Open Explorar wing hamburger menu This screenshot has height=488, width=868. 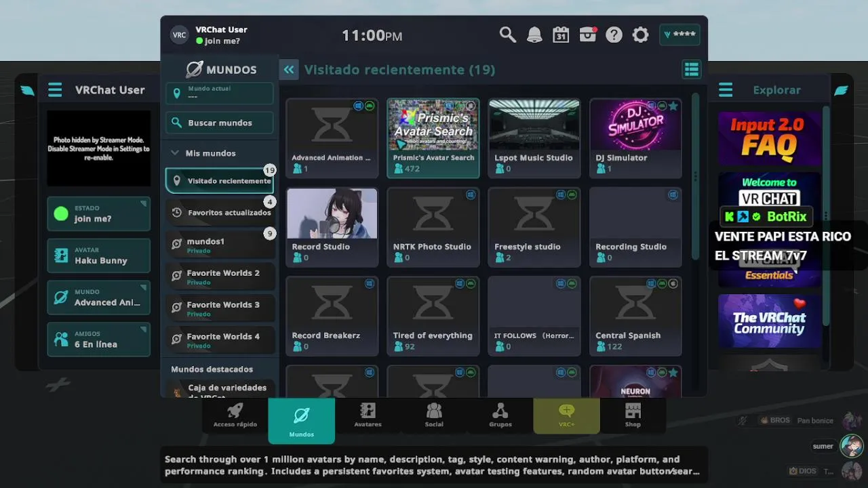(726, 89)
